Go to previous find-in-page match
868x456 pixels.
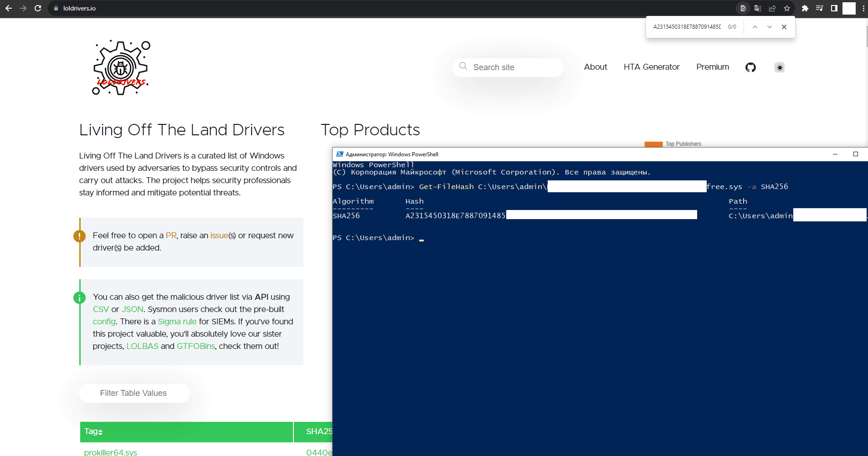click(x=755, y=27)
